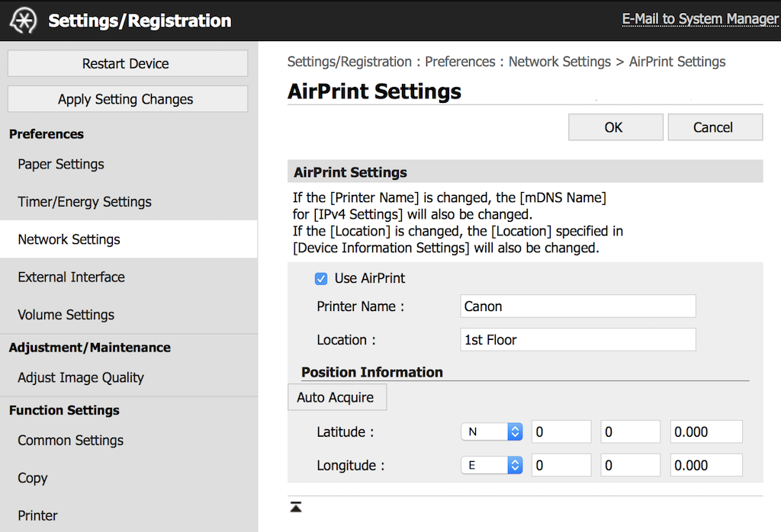781x532 pixels.
Task: Click the back-to-top arrow icon
Action: 296,507
